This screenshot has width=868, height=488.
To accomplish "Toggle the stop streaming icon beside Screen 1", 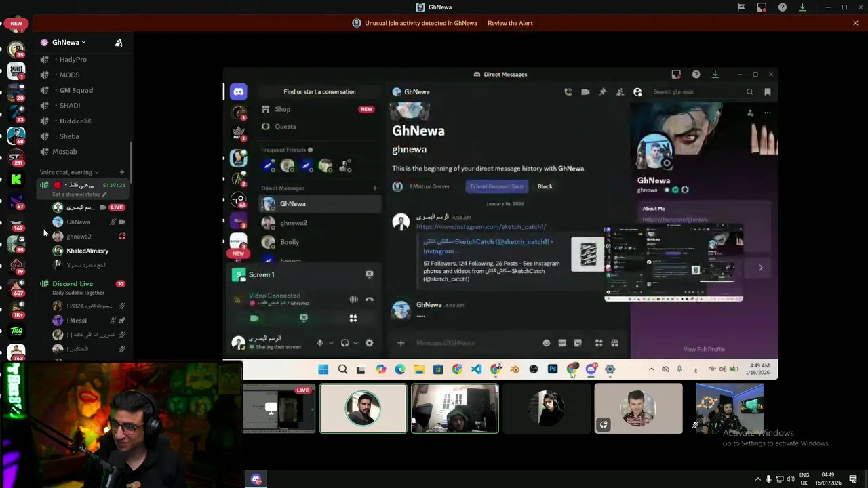I will [x=370, y=274].
